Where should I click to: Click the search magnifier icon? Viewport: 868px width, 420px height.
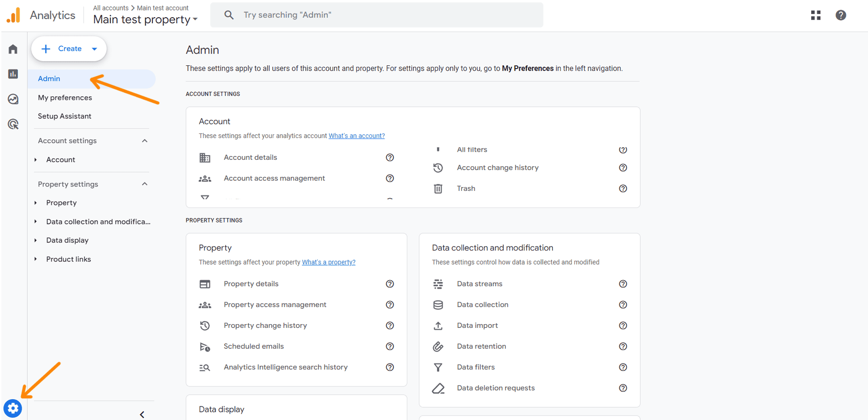click(x=229, y=15)
